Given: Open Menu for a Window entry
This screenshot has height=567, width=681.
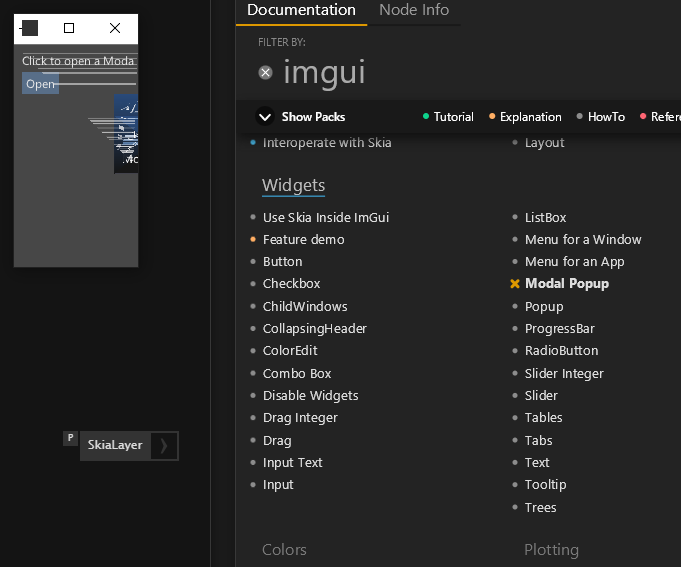Looking at the screenshot, I should pyautogui.click(x=583, y=240).
